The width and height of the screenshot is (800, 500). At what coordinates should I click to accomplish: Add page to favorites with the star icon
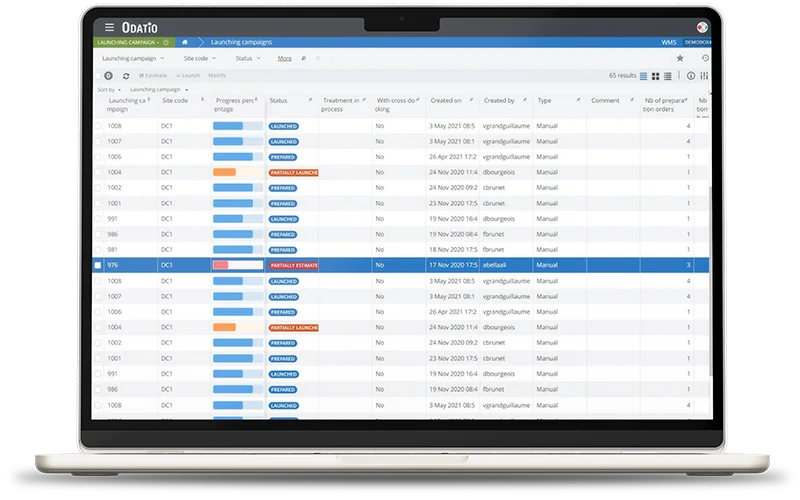[x=680, y=58]
